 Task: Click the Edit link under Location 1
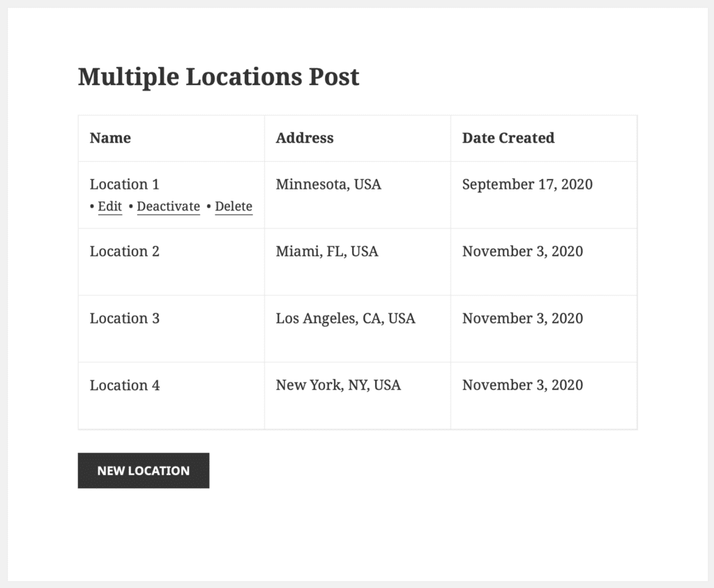[x=109, y=206]
